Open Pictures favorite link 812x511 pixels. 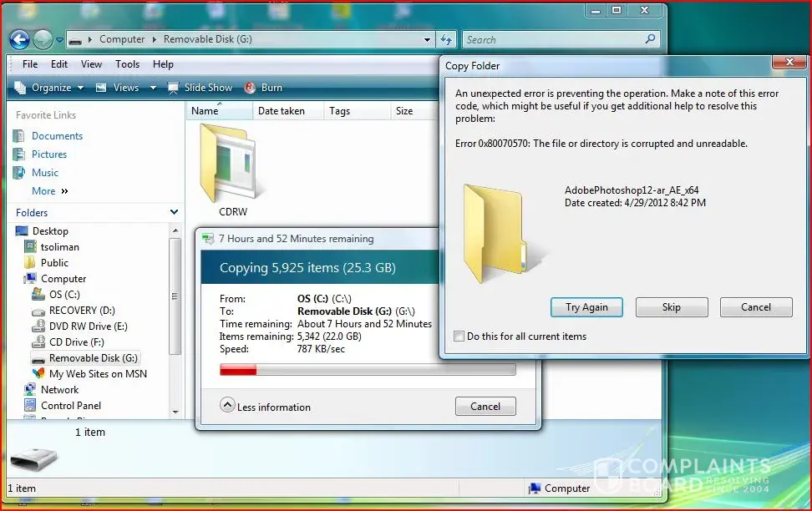pyautogui.click(x=49, y=154)
